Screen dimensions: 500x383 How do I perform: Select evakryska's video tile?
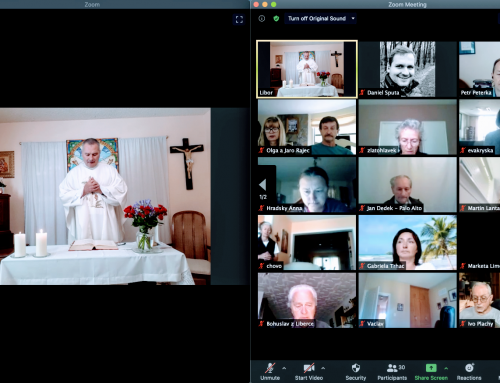479,127
